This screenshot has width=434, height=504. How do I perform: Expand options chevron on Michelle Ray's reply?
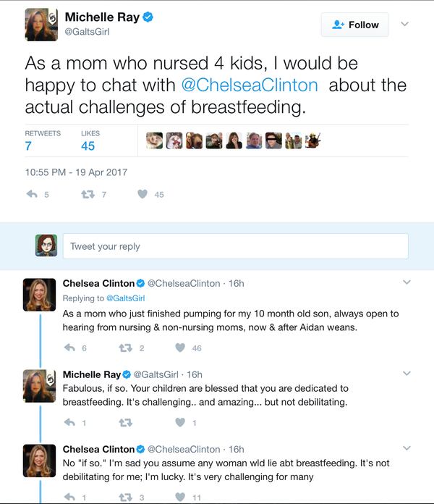pyautogui.click(x=407, y=374)
